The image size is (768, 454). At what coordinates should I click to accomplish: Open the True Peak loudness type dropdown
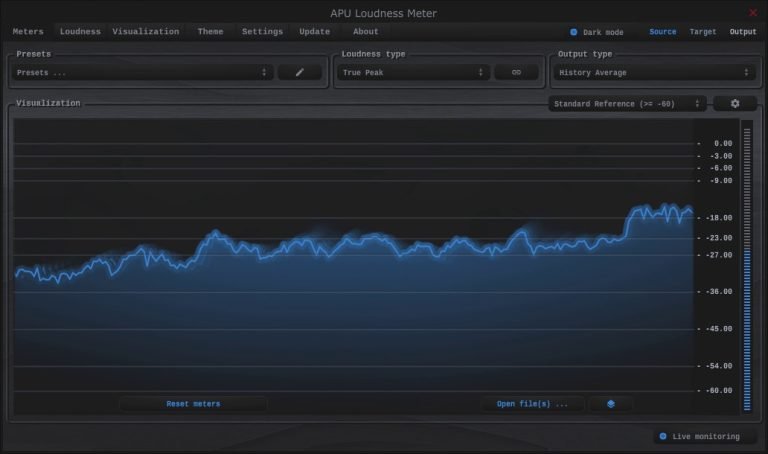[x=413, y=72]
